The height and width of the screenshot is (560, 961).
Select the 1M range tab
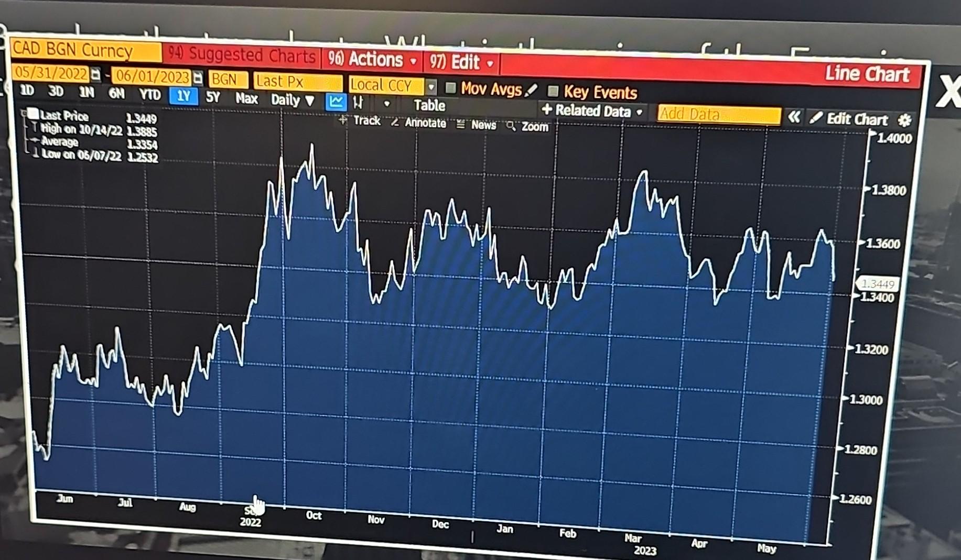[87, 93]
